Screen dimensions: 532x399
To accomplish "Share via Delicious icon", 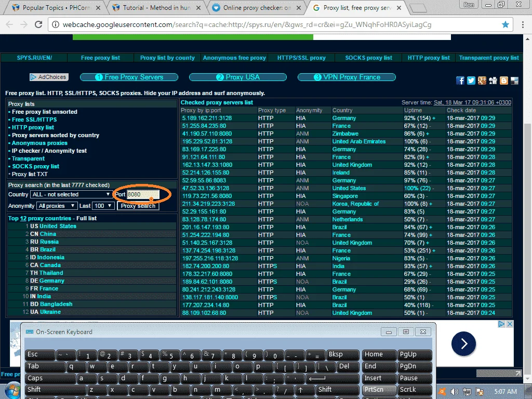I will (515, 81).
